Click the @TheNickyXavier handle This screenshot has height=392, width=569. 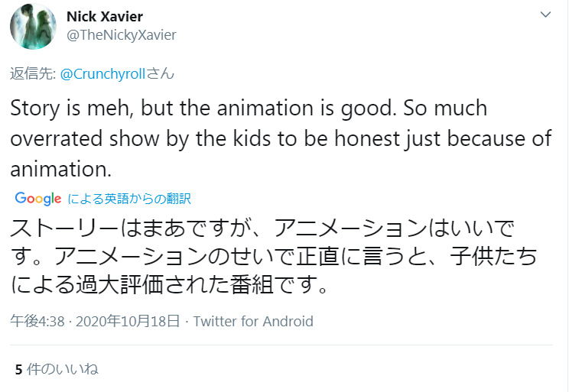click(x=122, y=35)
